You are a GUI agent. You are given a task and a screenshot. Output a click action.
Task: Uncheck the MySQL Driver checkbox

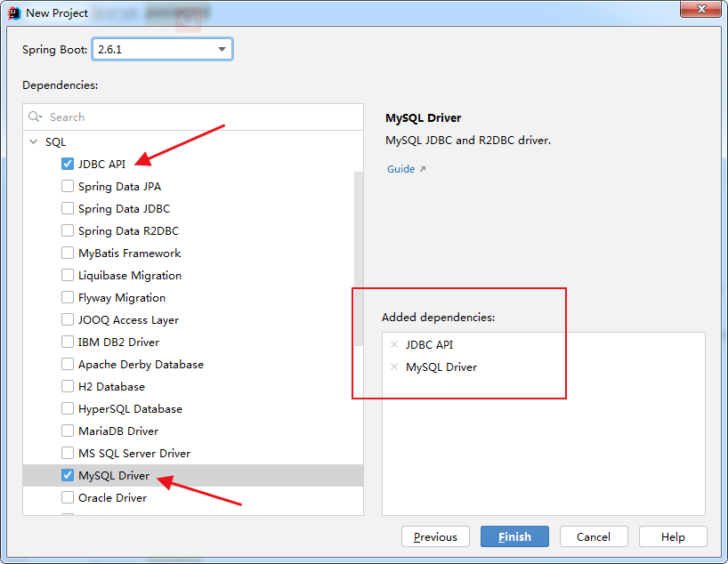click(x=68, y=475)
